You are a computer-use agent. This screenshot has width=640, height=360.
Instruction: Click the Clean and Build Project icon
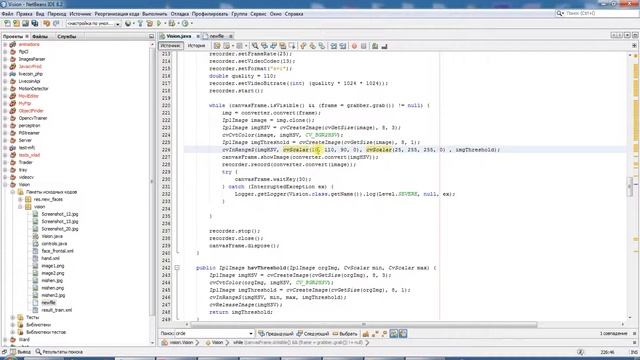(x=149, y=24)
